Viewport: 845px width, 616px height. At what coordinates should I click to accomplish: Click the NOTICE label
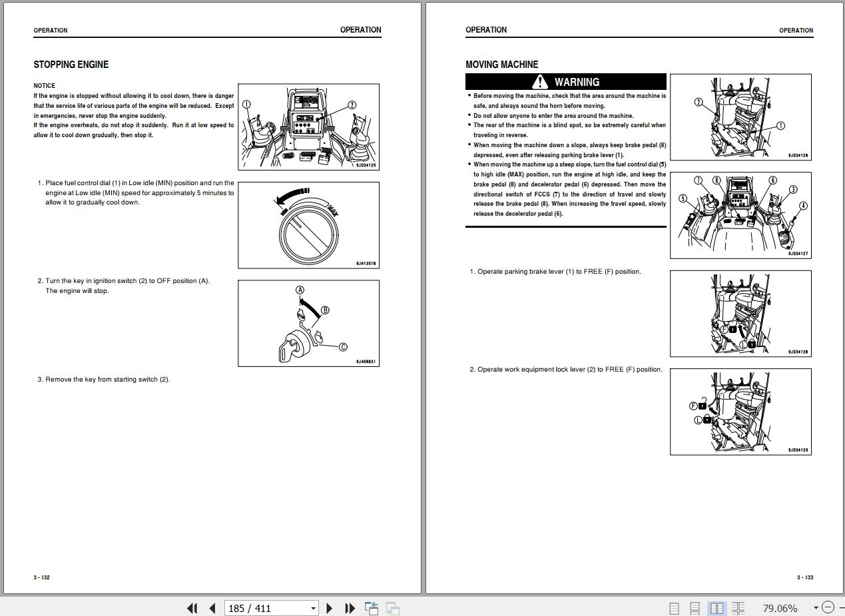[45, 86]
